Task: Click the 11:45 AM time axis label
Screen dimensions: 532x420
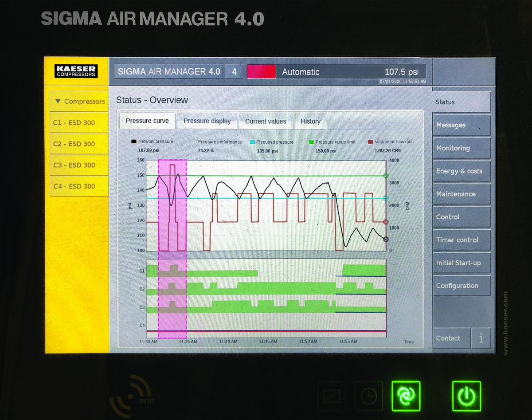Action: [268, 341]
